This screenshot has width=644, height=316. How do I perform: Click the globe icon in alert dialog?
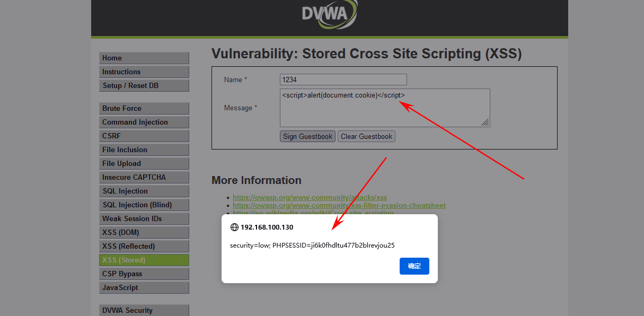pyautogui.click(x=234, y=227)
